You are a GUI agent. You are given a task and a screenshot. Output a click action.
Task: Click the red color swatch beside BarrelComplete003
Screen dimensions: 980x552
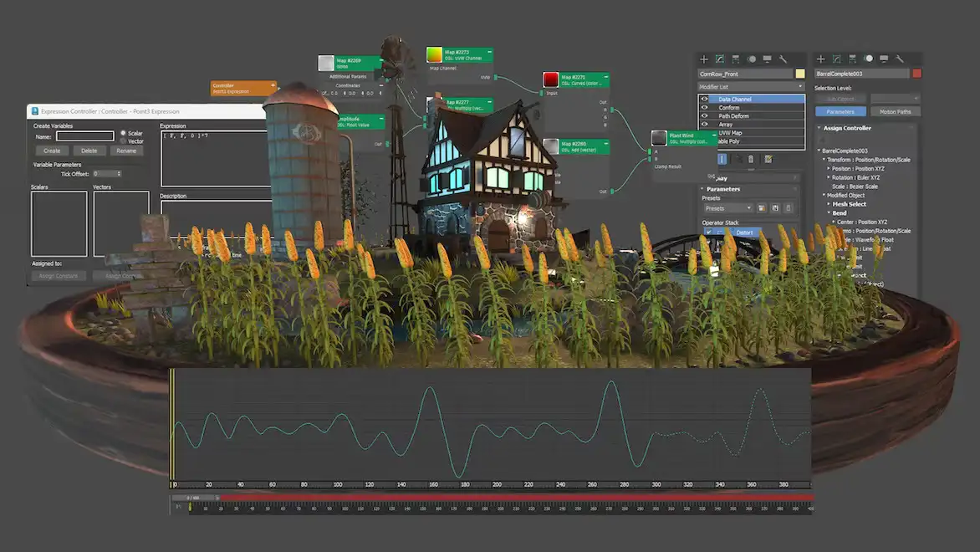pyautogui.click(x=917, y=74)
